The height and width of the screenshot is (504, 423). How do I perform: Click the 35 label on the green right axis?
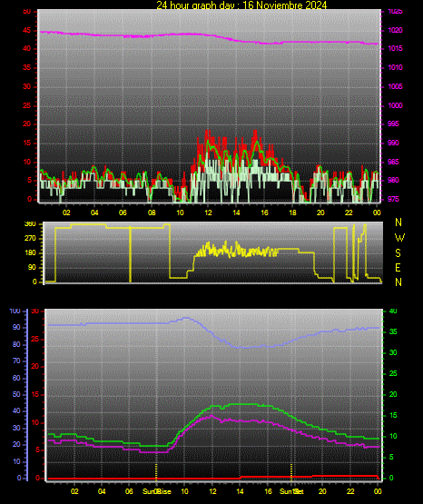coord(393,332)
